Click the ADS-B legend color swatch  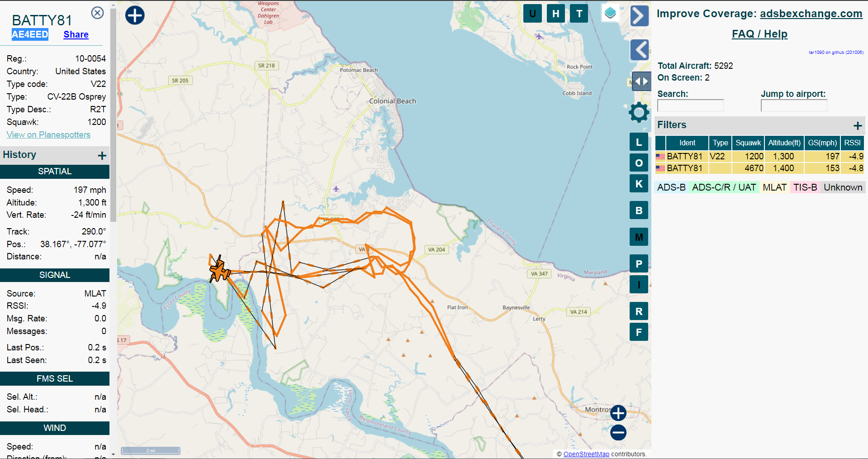coord(671,187)
